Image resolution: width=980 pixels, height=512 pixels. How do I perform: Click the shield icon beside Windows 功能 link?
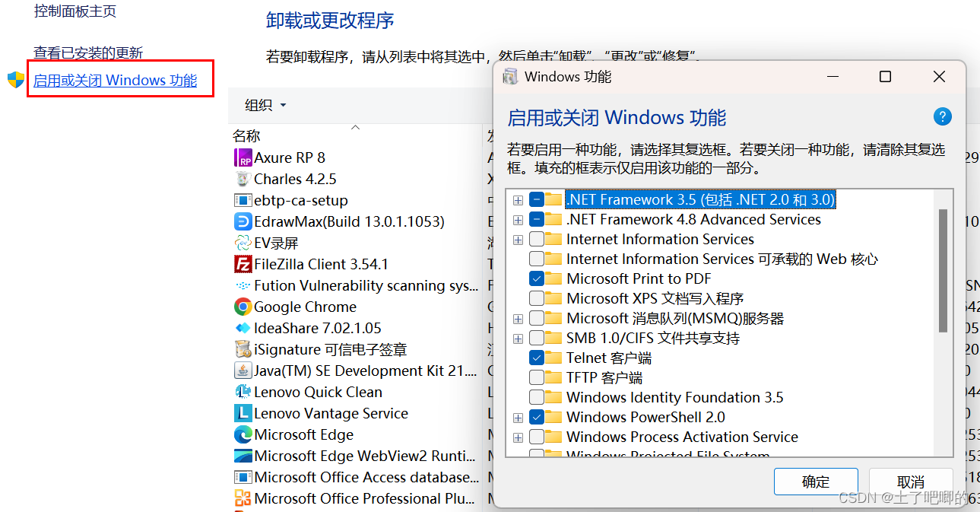[16, 80]
